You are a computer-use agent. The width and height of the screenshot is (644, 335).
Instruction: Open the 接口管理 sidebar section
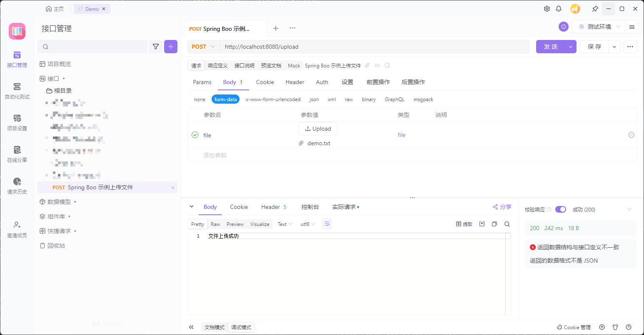coord(17,60)
